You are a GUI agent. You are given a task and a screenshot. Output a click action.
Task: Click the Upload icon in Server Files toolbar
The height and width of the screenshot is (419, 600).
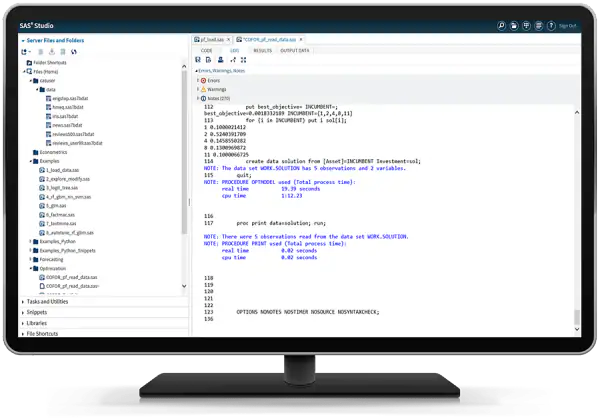tap(63, 52)
